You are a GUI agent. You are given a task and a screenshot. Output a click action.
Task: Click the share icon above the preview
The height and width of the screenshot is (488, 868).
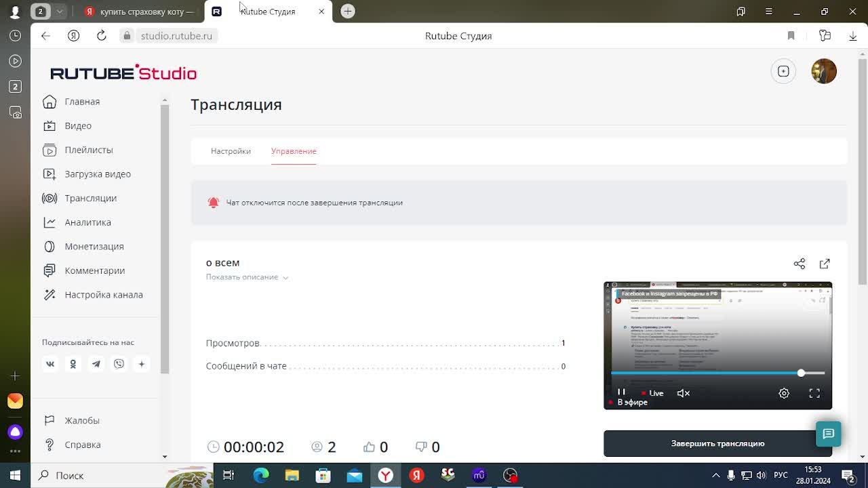pos(800,264)
